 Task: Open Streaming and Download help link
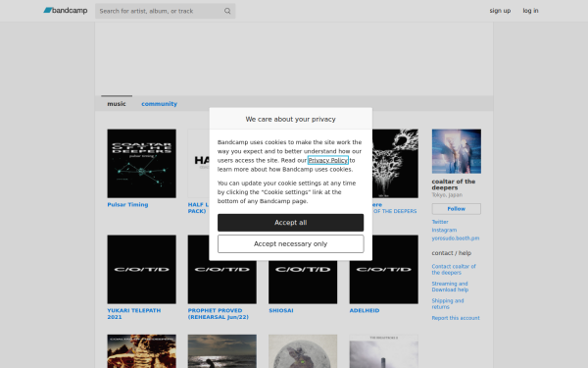point(450,287)
